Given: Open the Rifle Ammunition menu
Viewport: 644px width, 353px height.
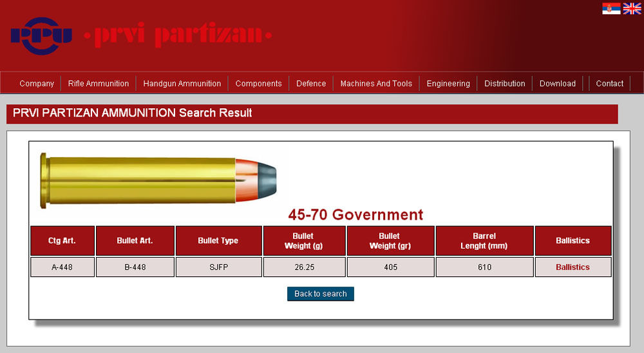Looking at the screenshot, I should (x=99, y=84).
